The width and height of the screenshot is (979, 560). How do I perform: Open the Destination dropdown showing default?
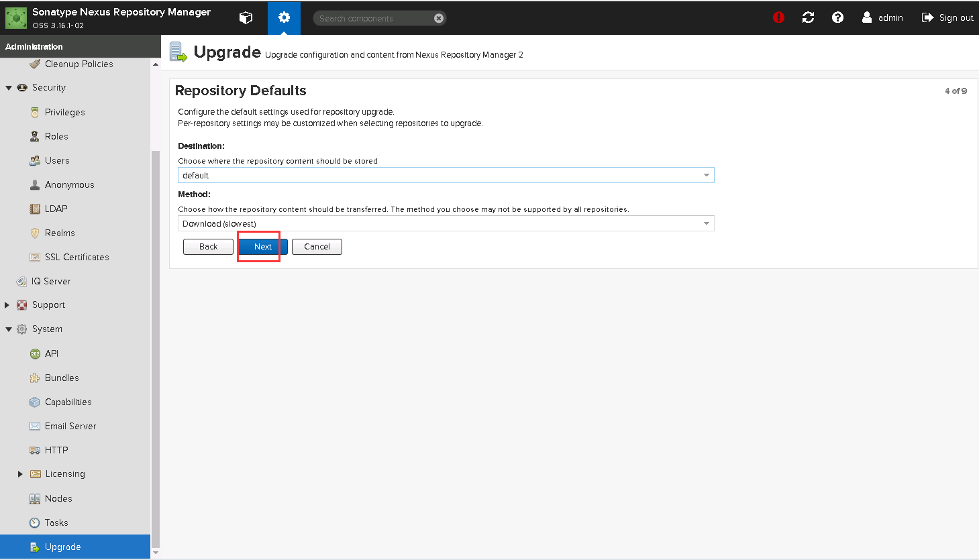pyautogui.click(x=446, y=175)
